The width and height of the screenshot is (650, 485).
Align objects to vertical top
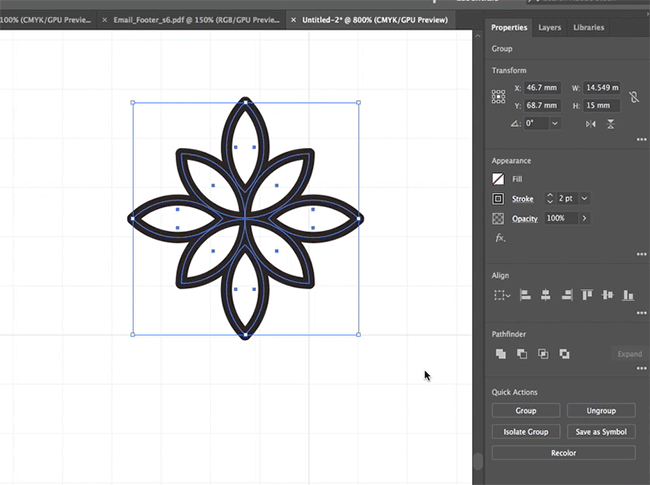coord(587,295)
